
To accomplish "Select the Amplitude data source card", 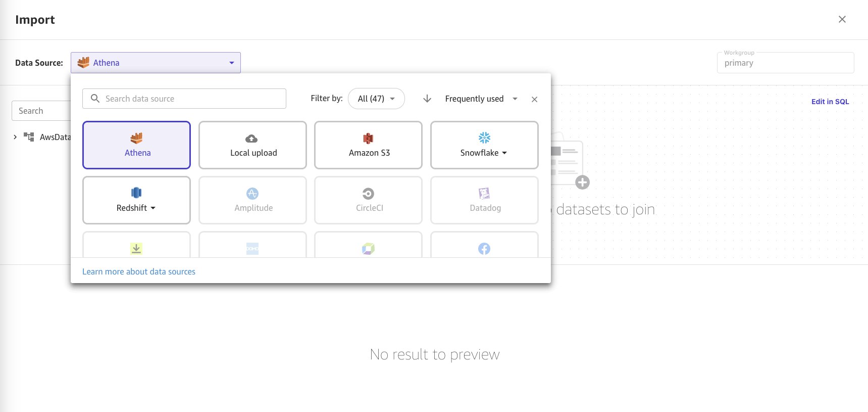I will click(x=252, y=200).
